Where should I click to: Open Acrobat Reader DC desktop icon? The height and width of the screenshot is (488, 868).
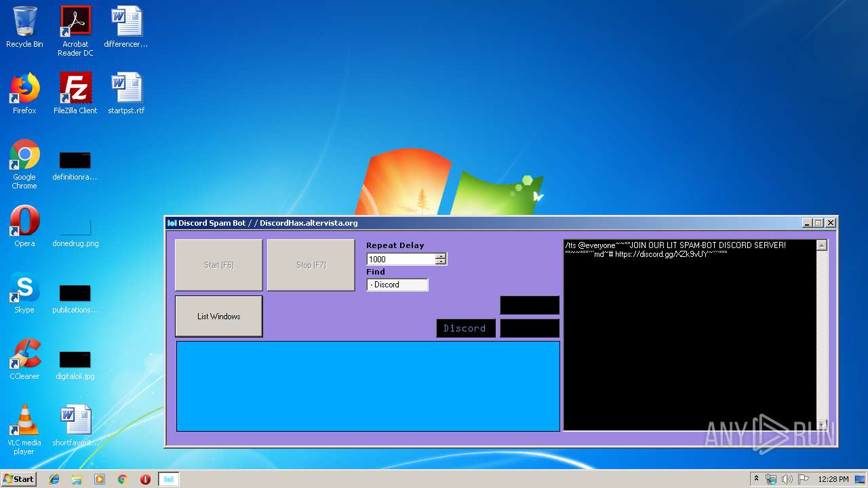[x=75, y=31]
